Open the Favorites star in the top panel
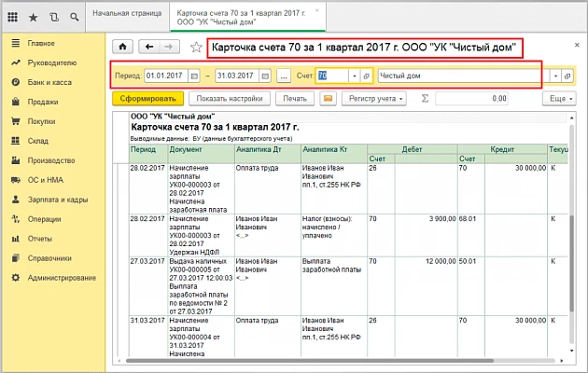588x373 pixels. [x=34, y=17]
